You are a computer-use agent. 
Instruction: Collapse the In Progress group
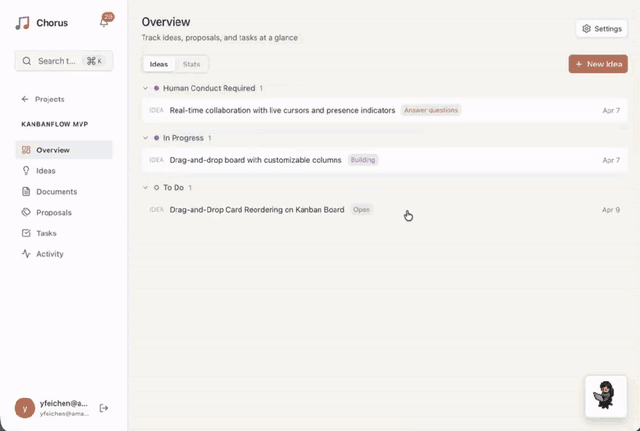point(145,138)
